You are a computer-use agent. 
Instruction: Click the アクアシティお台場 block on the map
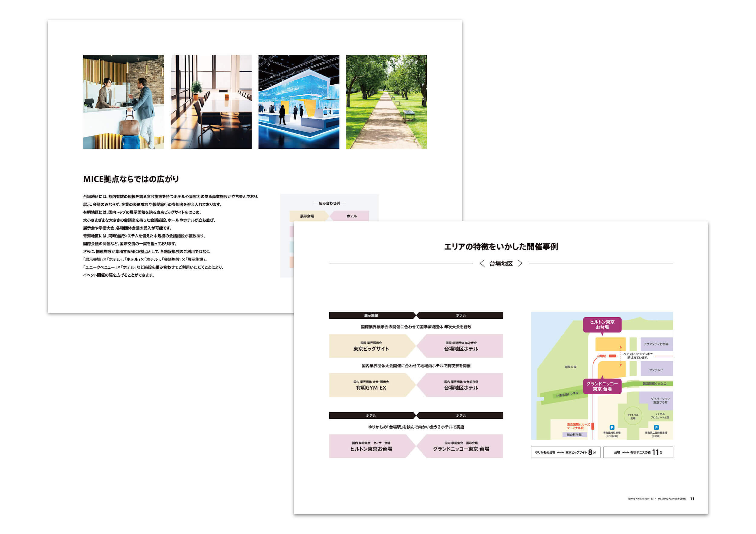pos(656,344)
